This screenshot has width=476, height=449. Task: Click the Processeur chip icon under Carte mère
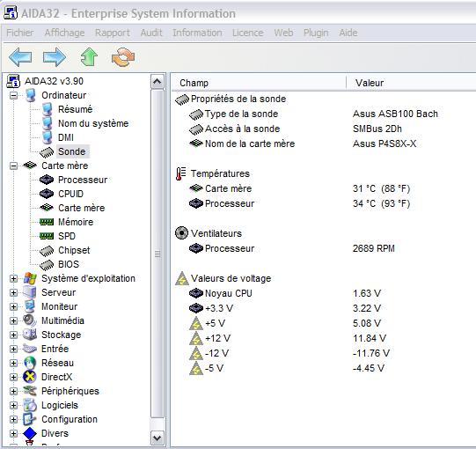(x=47, y=180)
